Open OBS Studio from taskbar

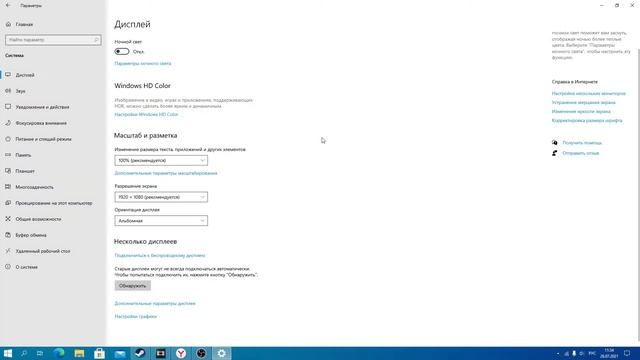[x=201, y=353]
